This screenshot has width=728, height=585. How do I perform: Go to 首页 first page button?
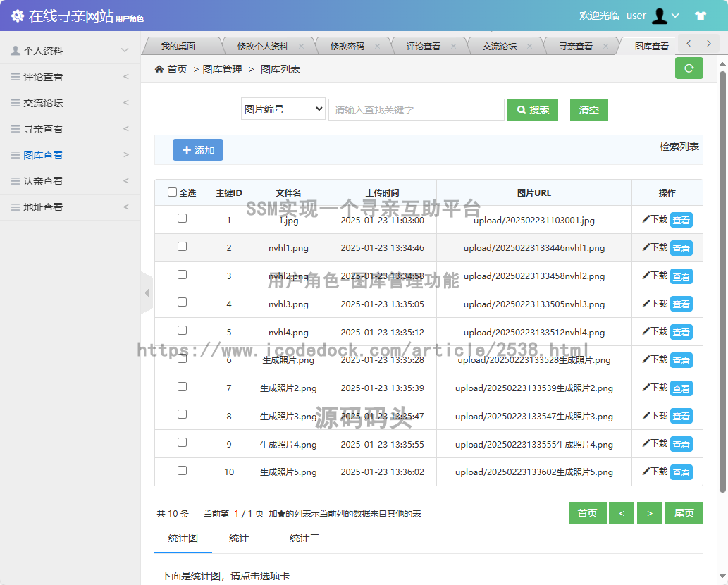(x=587, y=512)
